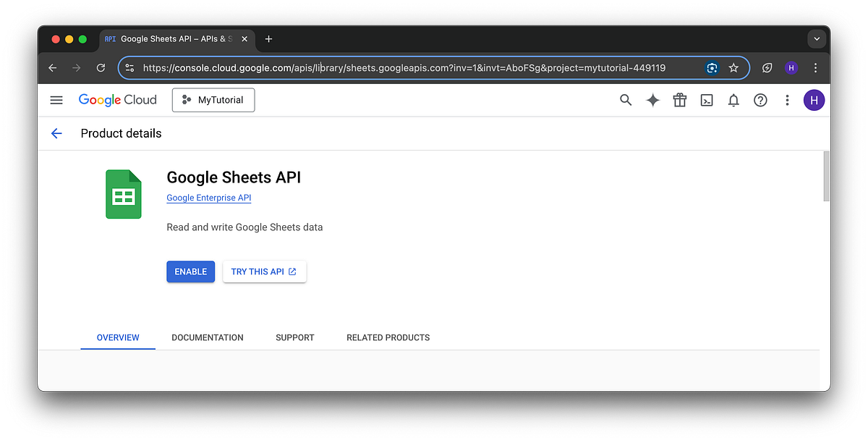Screen dimensions: 868x441
Task: Click the TRY THIS API button
Action: click(264, 272)
